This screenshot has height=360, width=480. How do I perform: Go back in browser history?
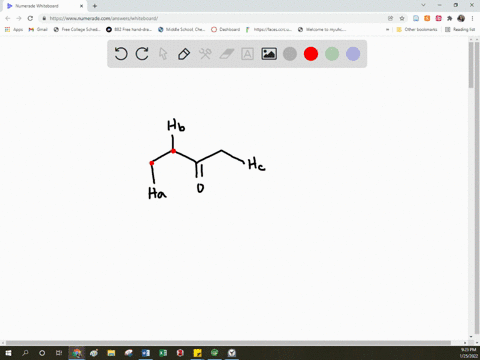(x=8, y=18)
